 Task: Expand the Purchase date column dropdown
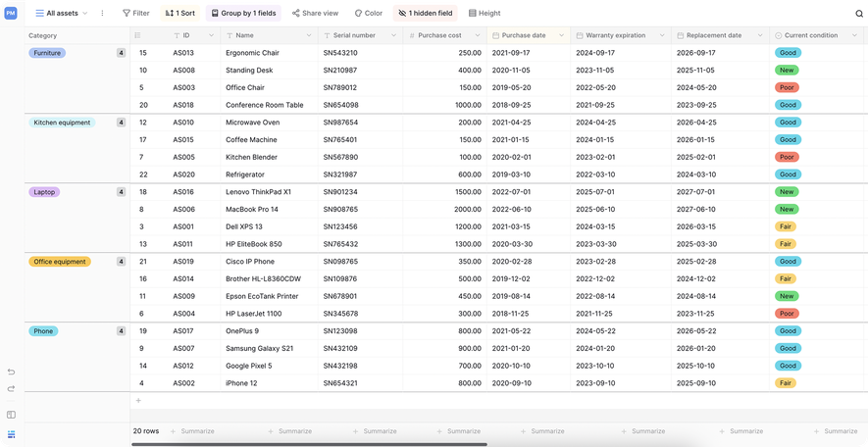561,35
